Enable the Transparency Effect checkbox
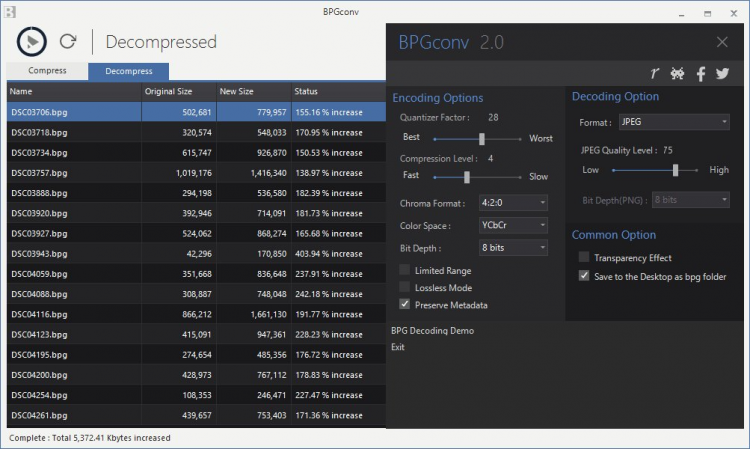 pyautogui.click(x=584, y=257)
